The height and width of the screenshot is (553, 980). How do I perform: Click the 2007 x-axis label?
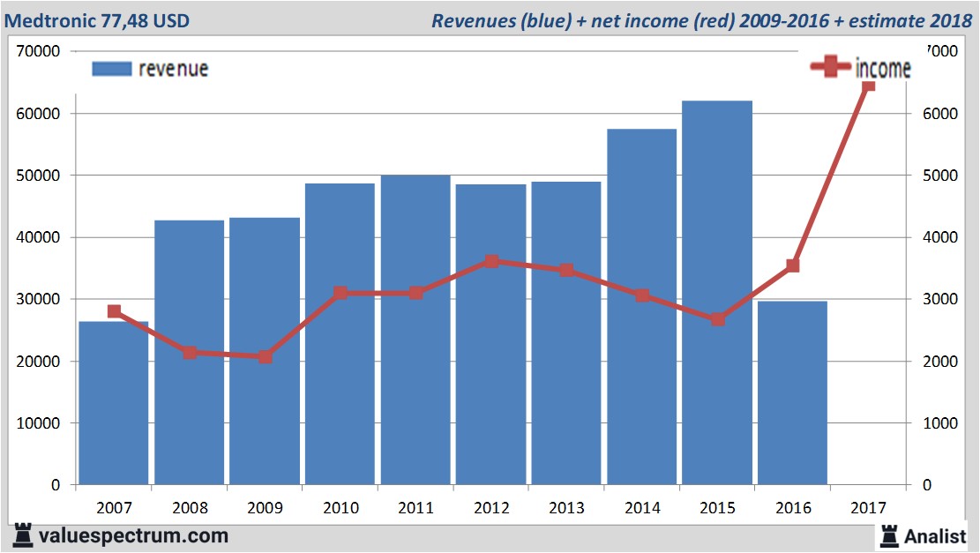115,507
